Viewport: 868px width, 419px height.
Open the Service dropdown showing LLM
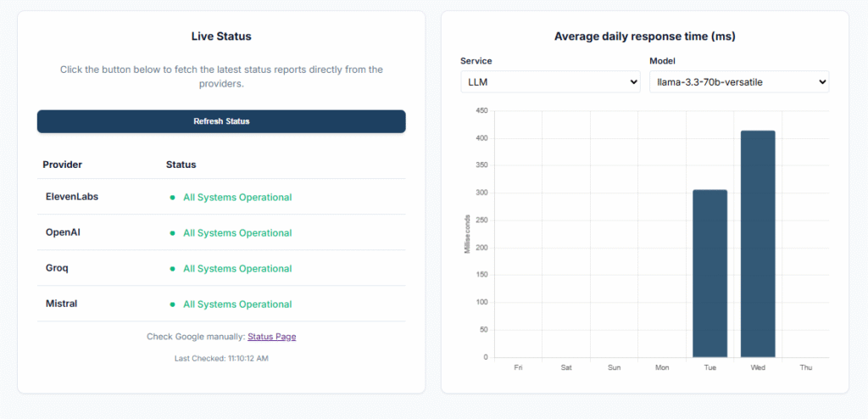tap(550, 82)
